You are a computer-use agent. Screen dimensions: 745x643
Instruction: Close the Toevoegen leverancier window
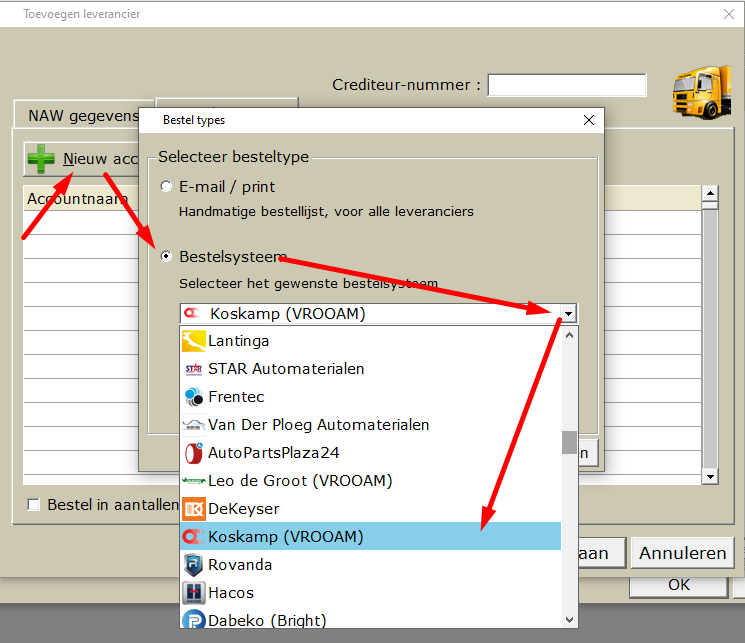click(x=729, y=14)
